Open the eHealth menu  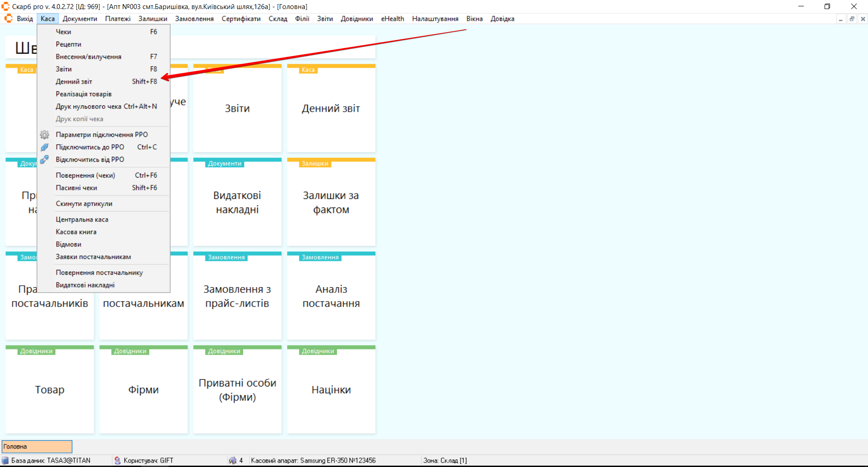[x=392, y=19]
